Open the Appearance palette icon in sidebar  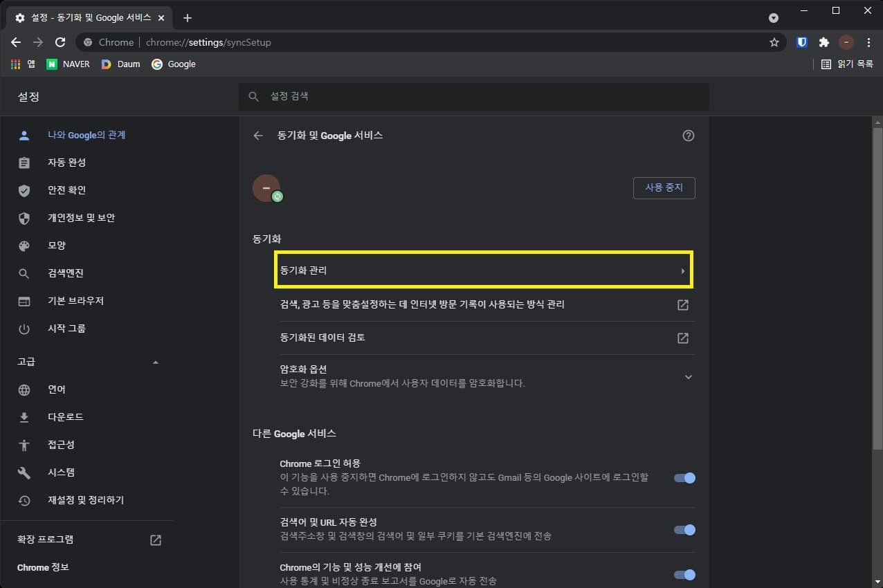coord(24,245)
